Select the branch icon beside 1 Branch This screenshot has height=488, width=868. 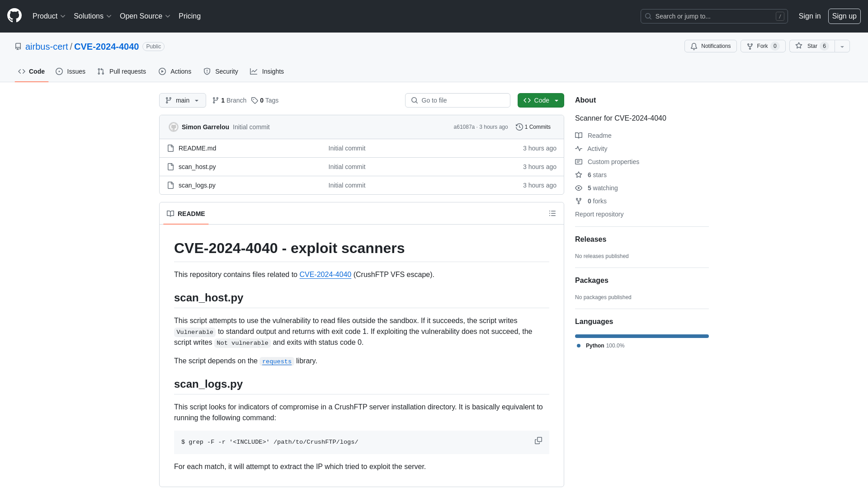[x=216, y=100]
